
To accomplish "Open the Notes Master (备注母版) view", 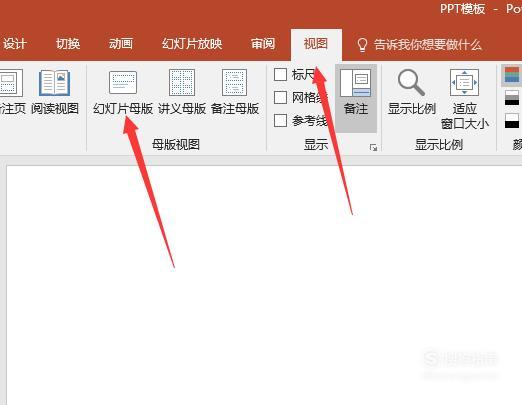I will [x=235, y=92].
